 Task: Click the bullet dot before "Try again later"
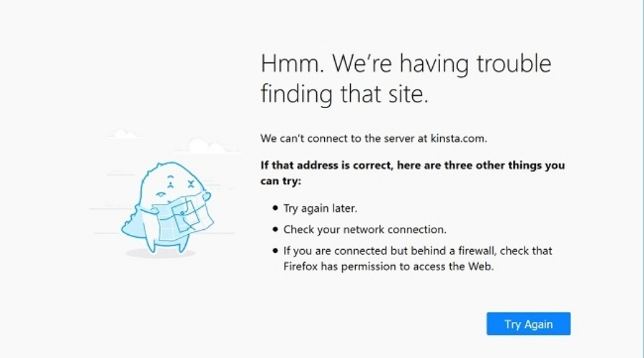click(275, 209)
